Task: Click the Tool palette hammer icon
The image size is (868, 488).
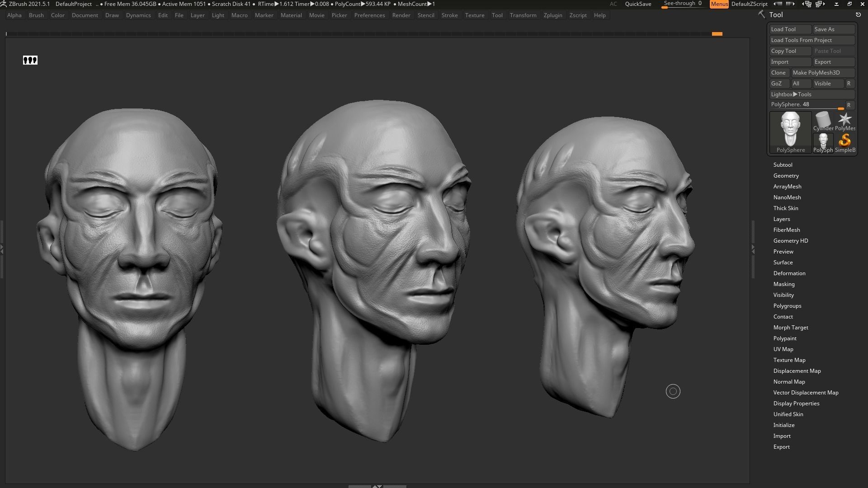Action: tap(762, 14)
